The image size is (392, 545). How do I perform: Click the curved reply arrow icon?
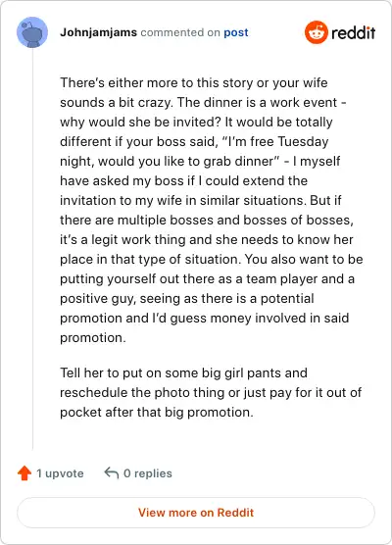coord(112,472)
